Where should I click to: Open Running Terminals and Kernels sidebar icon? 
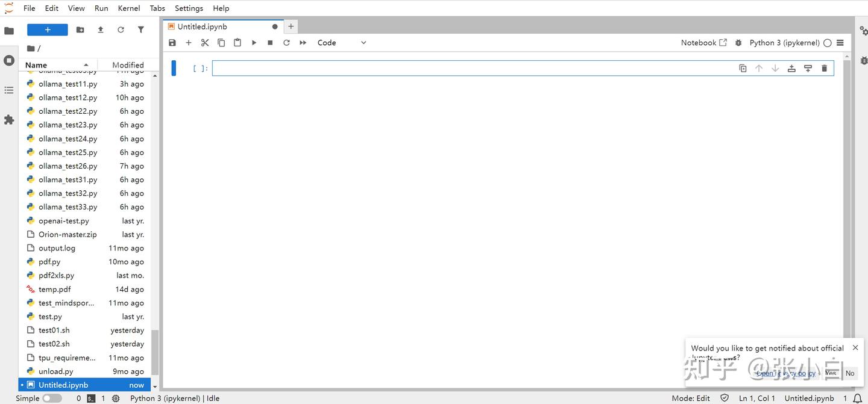(9, 60)
